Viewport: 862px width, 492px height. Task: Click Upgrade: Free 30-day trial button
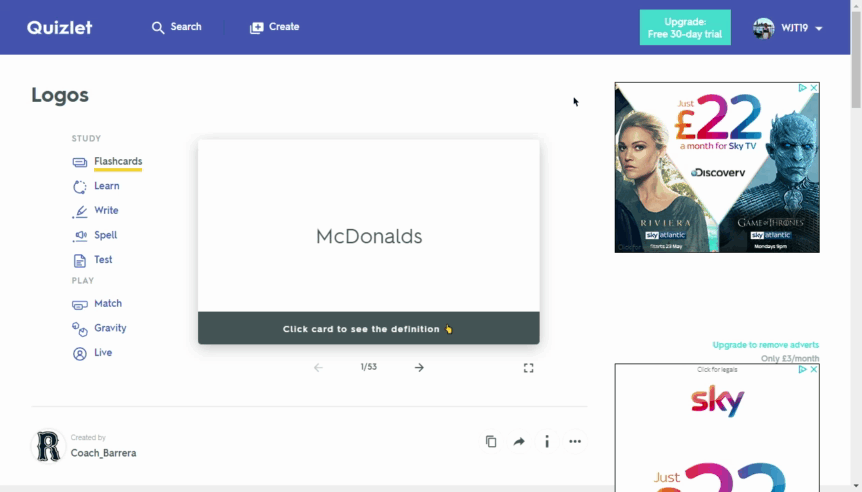(685, 27)
